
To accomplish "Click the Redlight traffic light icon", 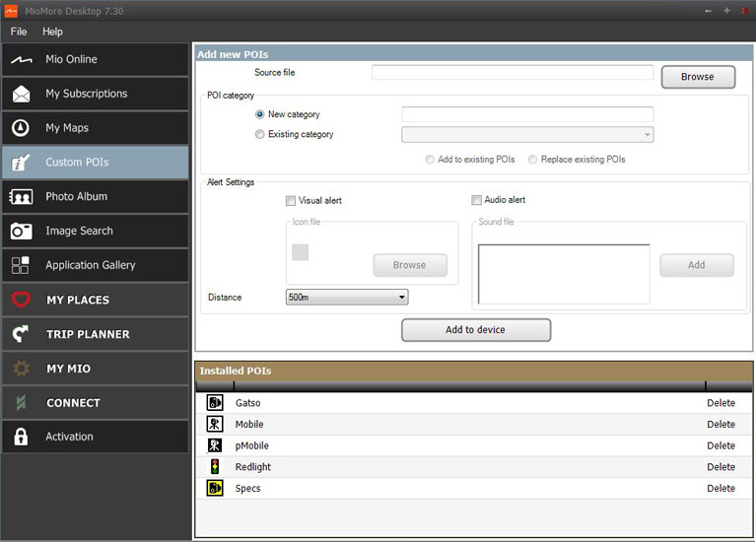I will pyautogui.click(x=215, y=466).
